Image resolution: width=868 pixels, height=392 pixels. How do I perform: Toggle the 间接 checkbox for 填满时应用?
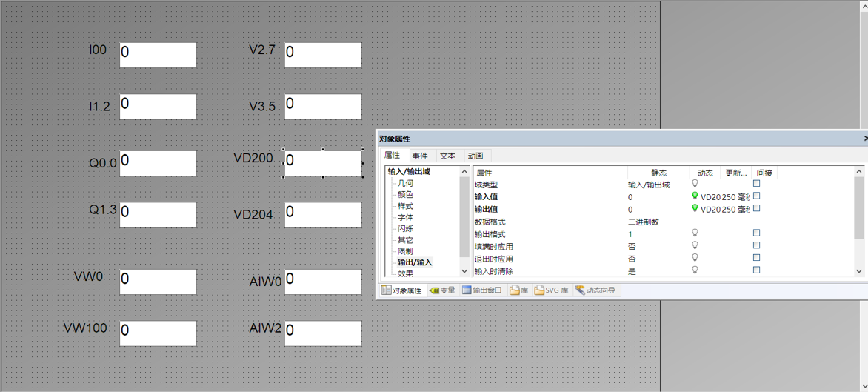click(756, 245)
